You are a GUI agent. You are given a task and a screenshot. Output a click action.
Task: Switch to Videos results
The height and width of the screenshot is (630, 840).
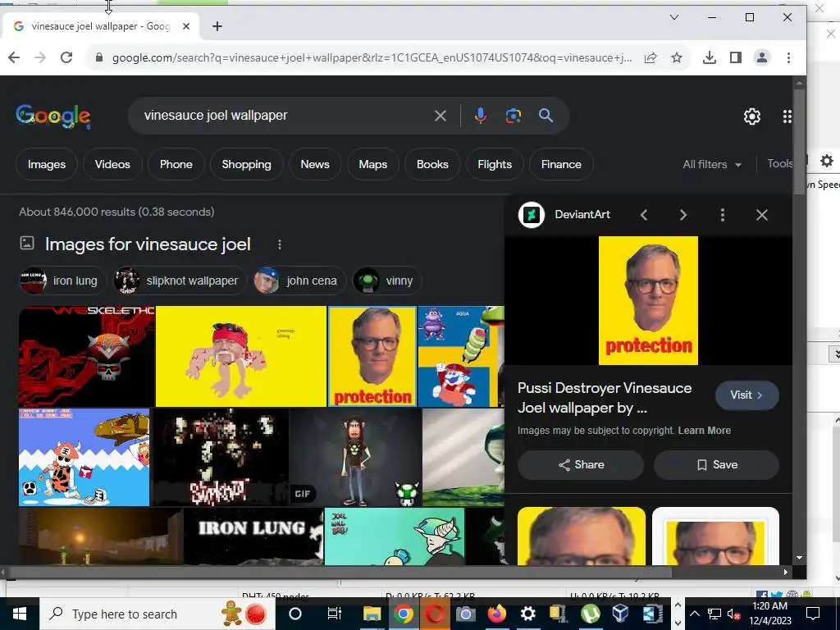coord(112,164)
